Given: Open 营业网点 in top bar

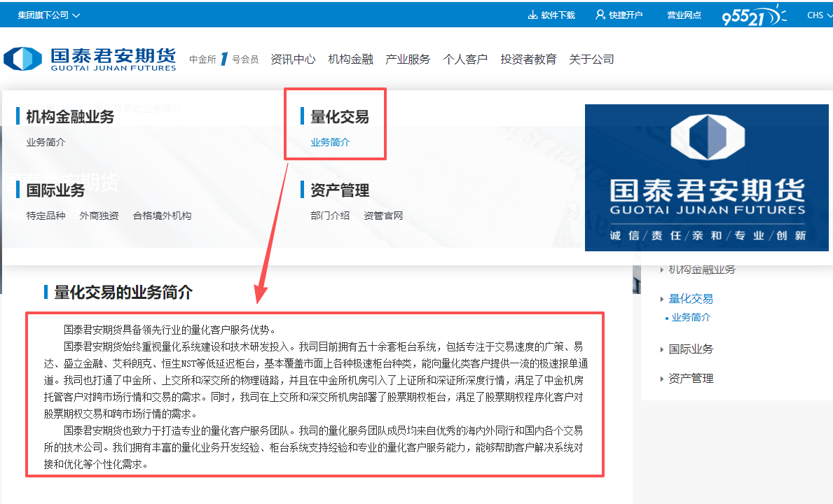Looking at the screenshot, I should 684,15.
